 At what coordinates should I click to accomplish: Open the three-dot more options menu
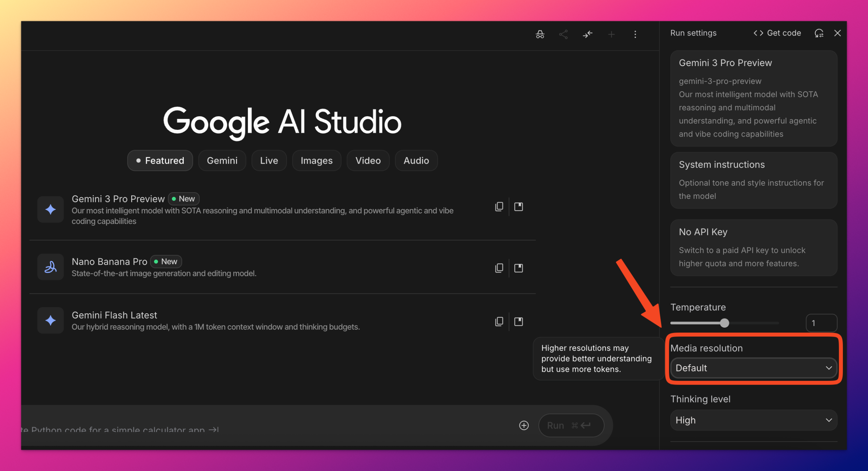pos(635,34)
